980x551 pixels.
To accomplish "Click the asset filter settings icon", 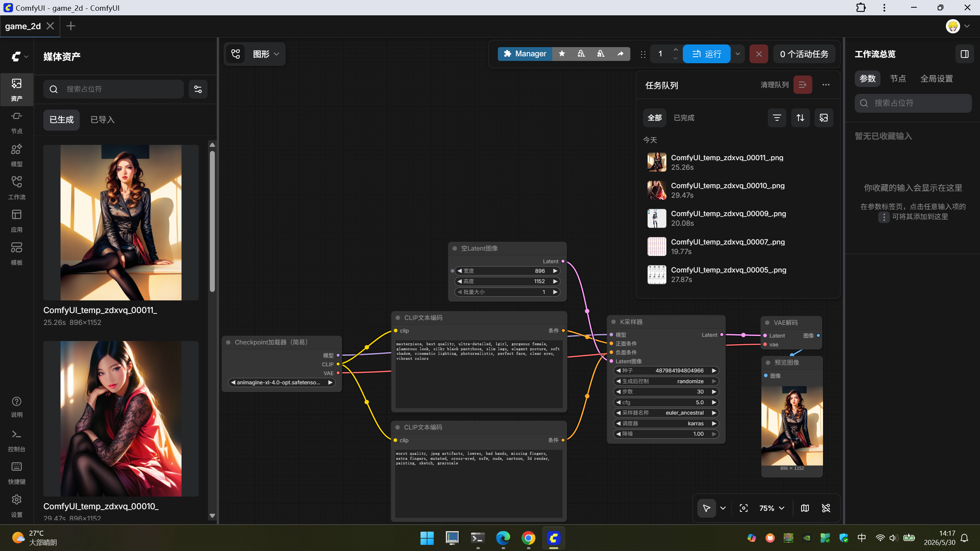I will [x=198, y=89].
